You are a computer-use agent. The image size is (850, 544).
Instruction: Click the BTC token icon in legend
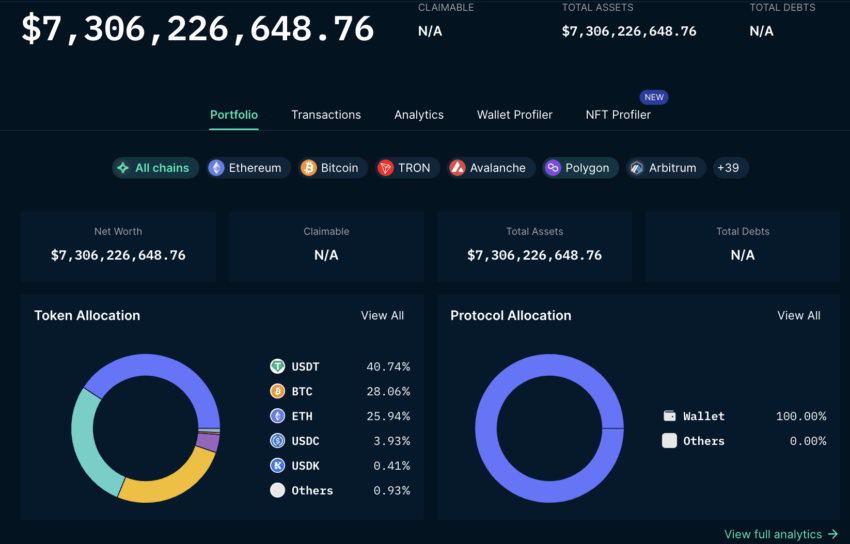[277, 391]
